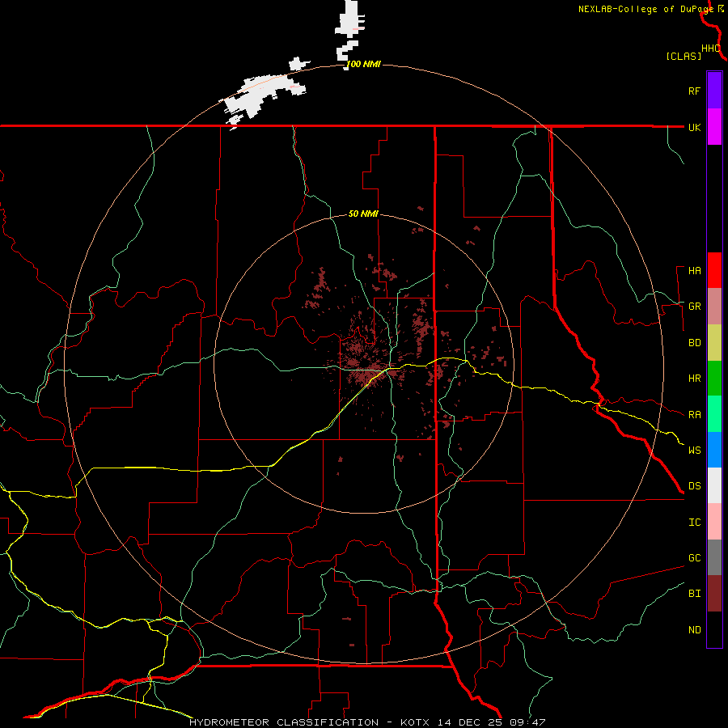
Task: Click the HA legend label
Action: coord(694,270)
